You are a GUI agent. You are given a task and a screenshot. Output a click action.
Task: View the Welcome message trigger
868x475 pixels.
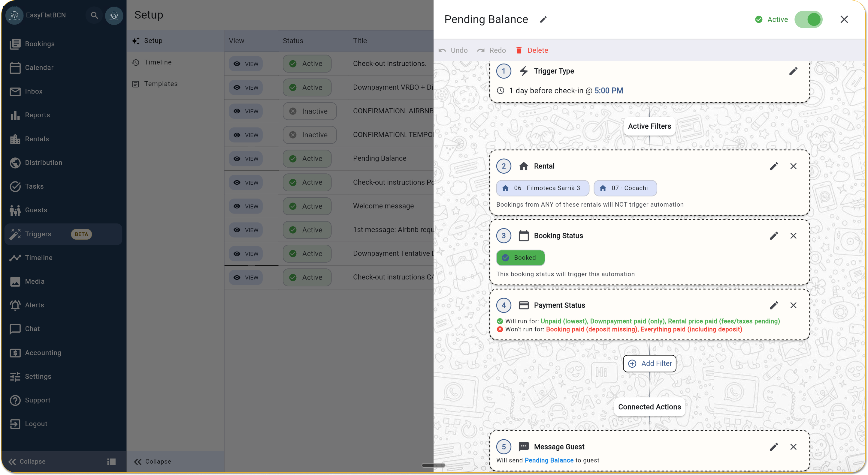click(x=246, y=206)
